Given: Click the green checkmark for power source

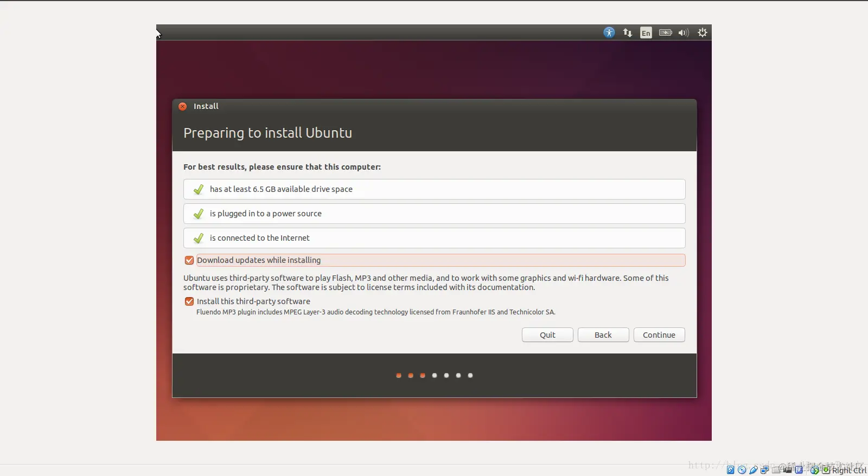Looking at the screenshot, I should pos(199,214).
